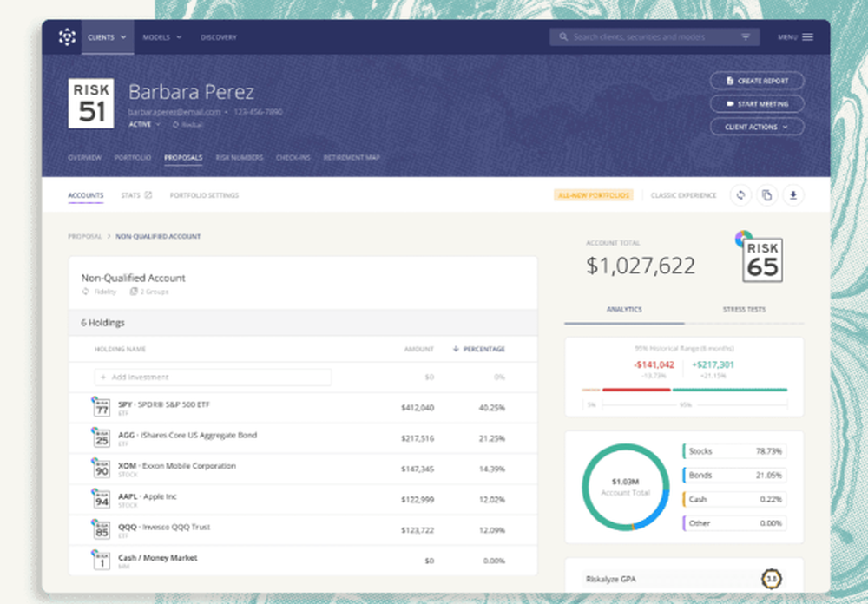Click the $412,040 amount cell
868x604 pixels.
point(418,408)
